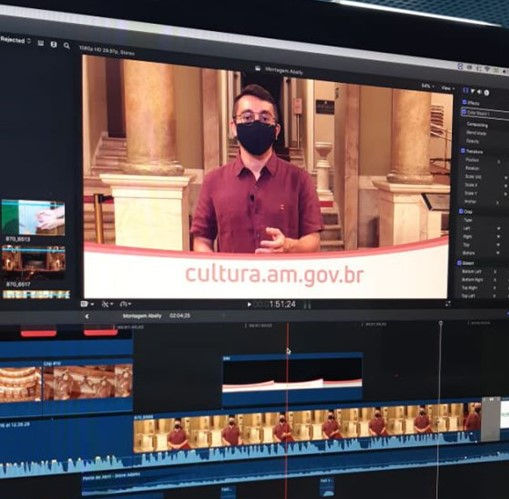Screen dimensions: 509x499
Task: Click the audio meters icon beside timecode
Action: pos(307,305)
